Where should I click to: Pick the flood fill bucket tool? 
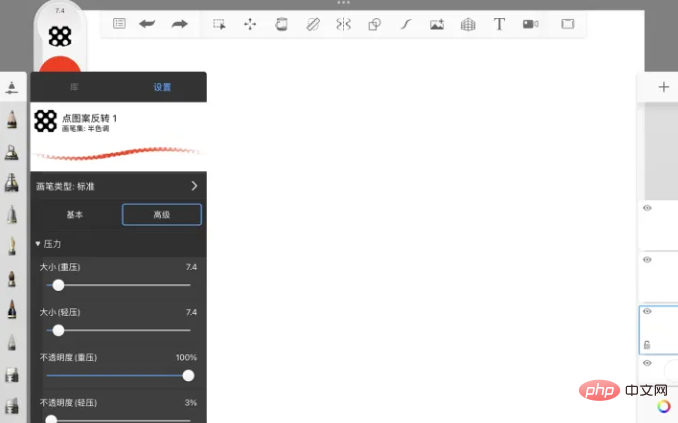tap(281, 24)
